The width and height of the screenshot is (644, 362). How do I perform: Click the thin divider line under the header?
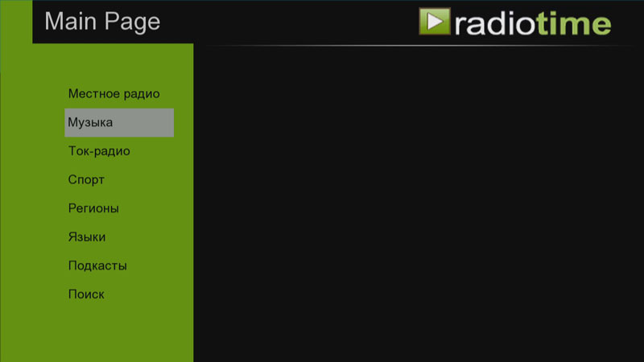[419, 45]
